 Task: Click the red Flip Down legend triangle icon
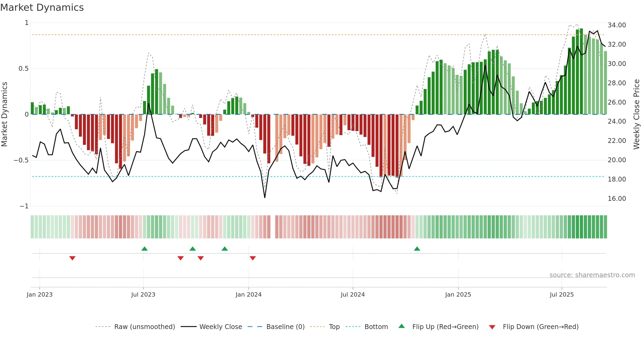point(492,327)
